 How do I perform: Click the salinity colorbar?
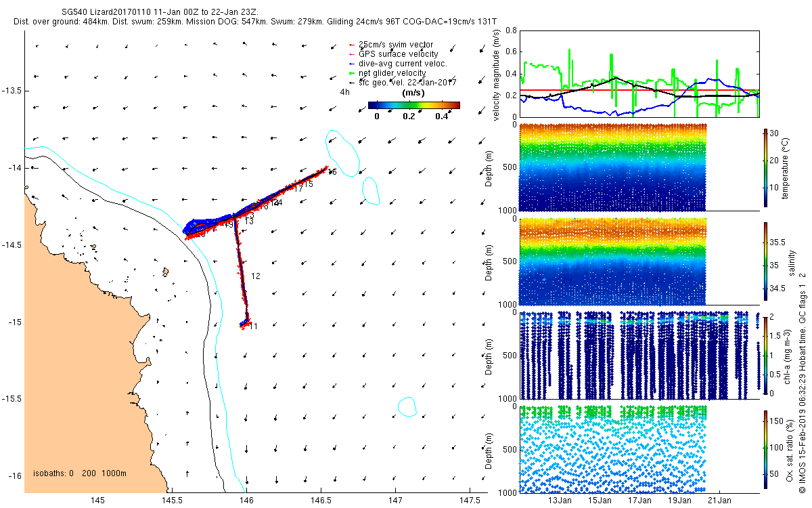click(766, 261)
